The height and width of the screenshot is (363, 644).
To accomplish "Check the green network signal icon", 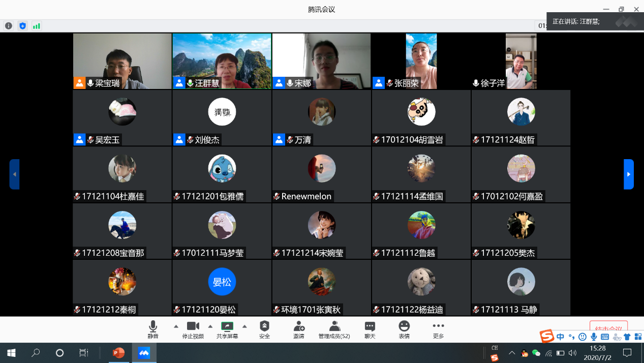I will click(37, 26).
